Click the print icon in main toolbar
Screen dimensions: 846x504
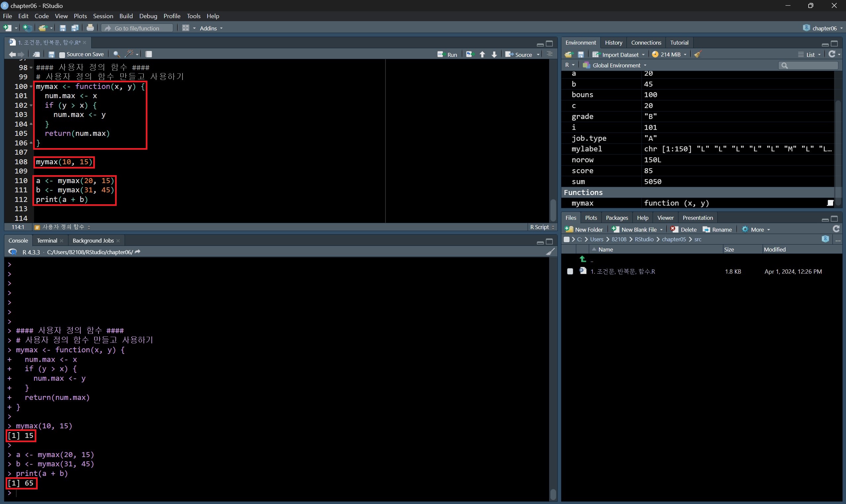click(x=90, y=28)
